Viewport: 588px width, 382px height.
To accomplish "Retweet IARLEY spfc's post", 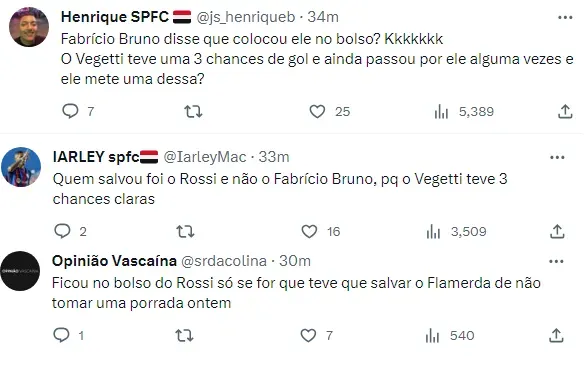I will point(185,231).
